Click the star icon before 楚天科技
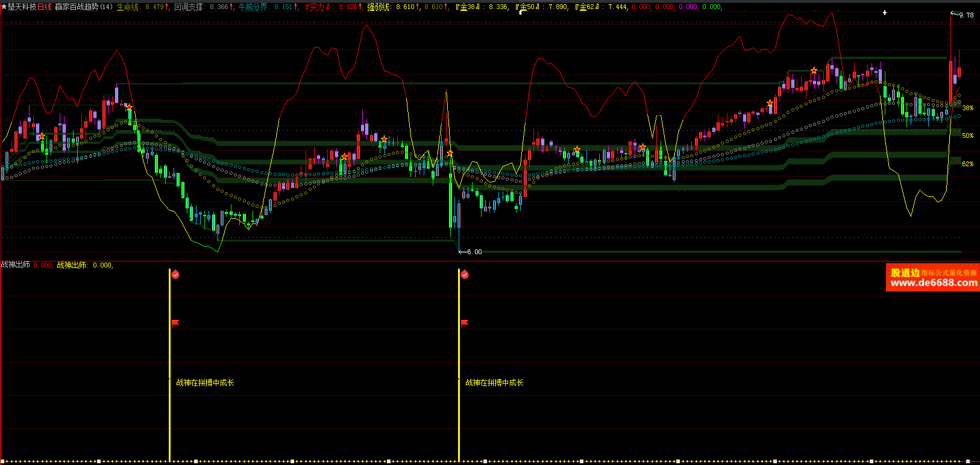980x465 pixels. click(4, 7)
